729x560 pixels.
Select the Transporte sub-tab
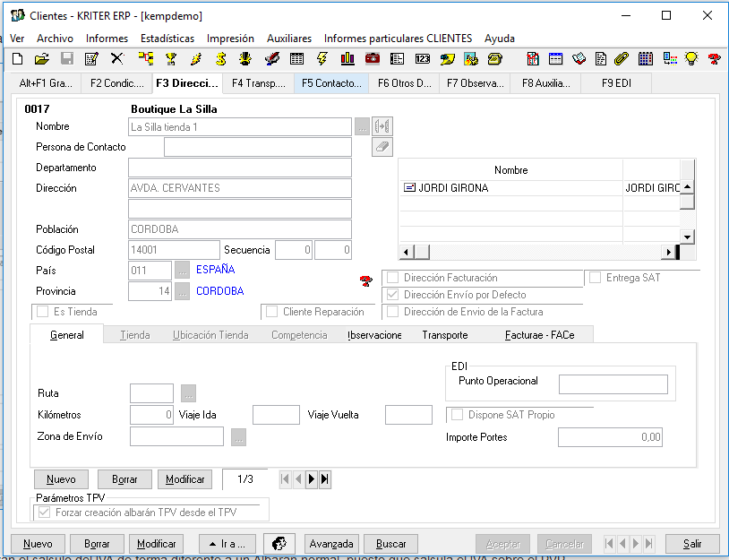tap(445, 335)
